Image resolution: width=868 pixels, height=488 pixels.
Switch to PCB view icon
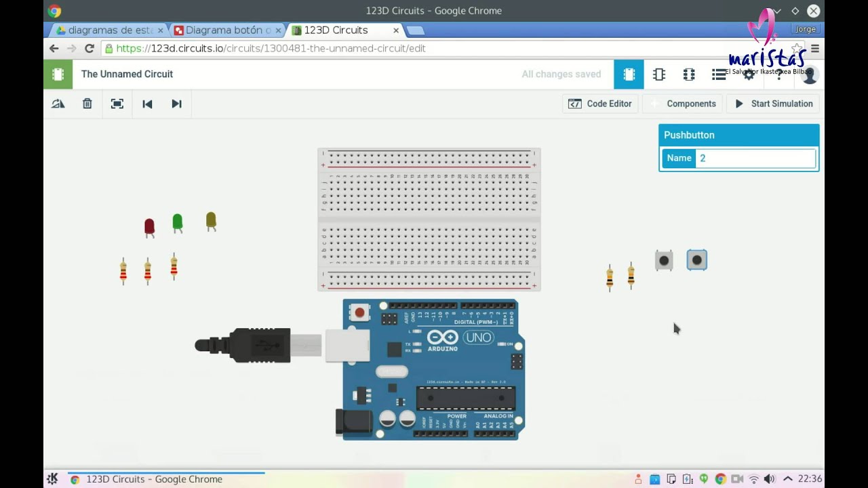689,75
